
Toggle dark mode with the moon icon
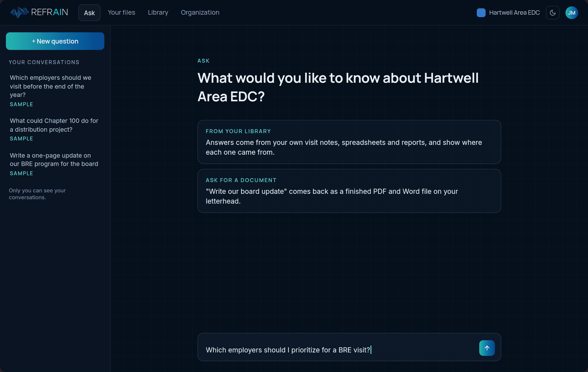coord(552,13)
